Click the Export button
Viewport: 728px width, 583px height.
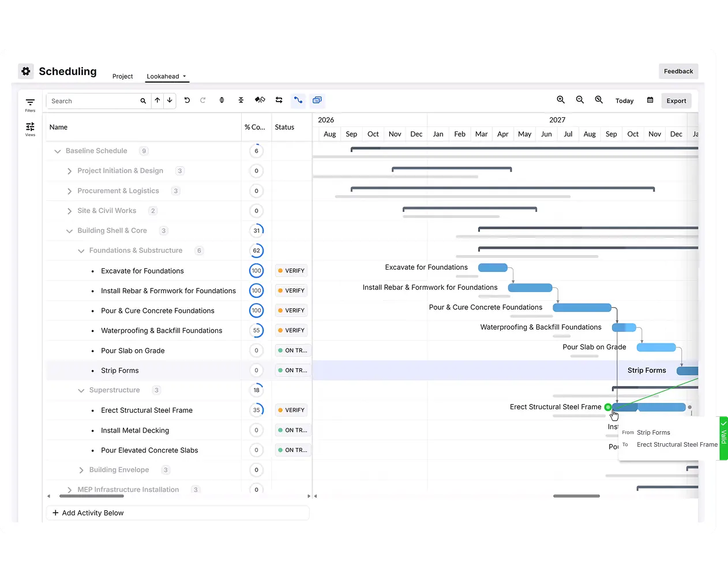(676, 101)
